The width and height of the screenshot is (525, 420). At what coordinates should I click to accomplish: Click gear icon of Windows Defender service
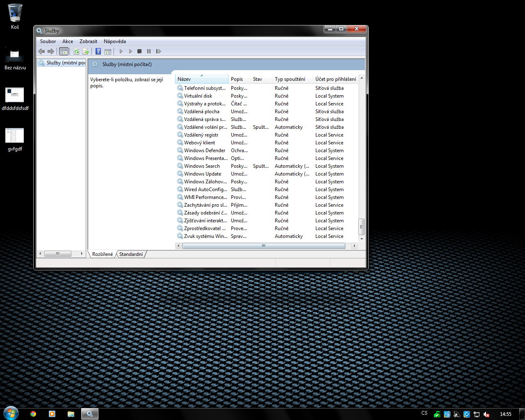tap(180, 151)
